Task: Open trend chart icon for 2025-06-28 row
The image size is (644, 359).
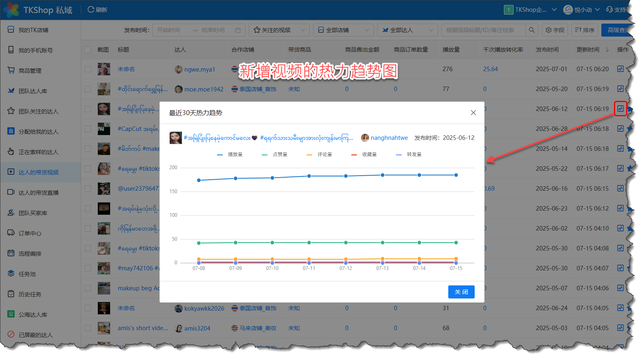Action: click(x=620, y=129)
